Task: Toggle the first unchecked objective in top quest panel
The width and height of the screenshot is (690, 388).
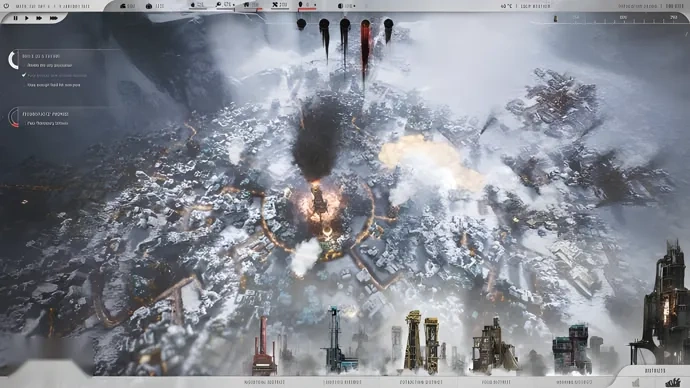Action: [49, 65]
